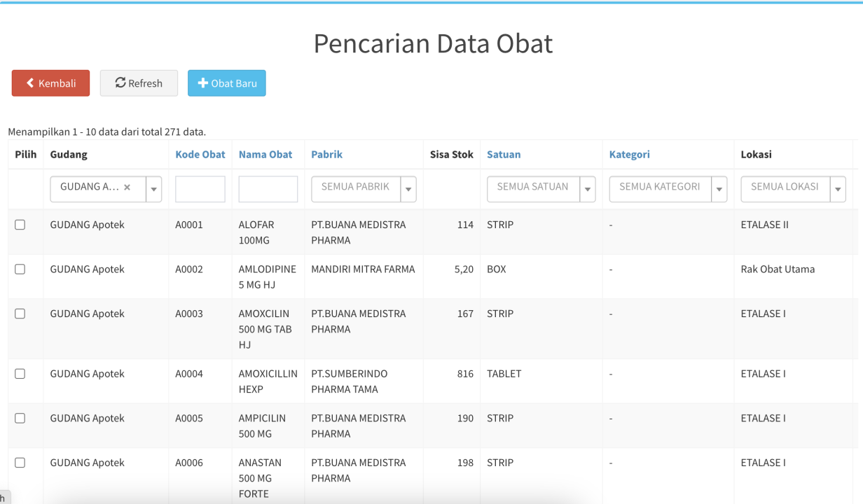Sort by Kode Obat column header

point(200,155)
